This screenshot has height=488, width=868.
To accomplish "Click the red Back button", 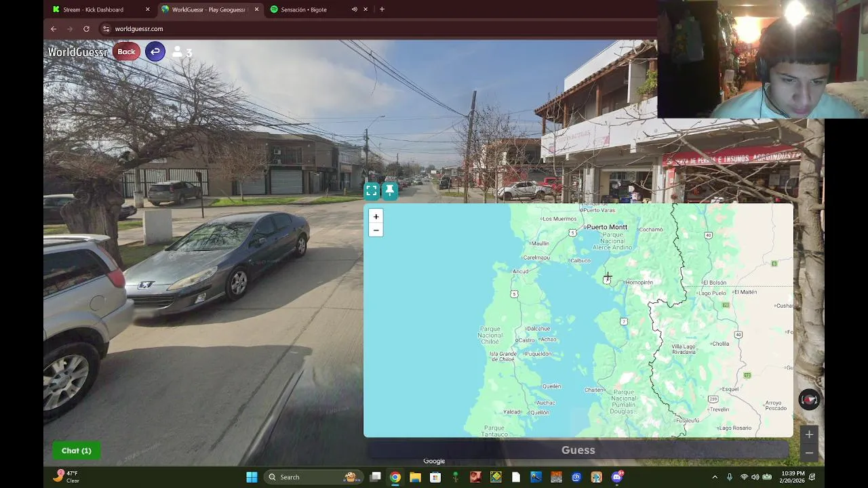I will point(126,52).
